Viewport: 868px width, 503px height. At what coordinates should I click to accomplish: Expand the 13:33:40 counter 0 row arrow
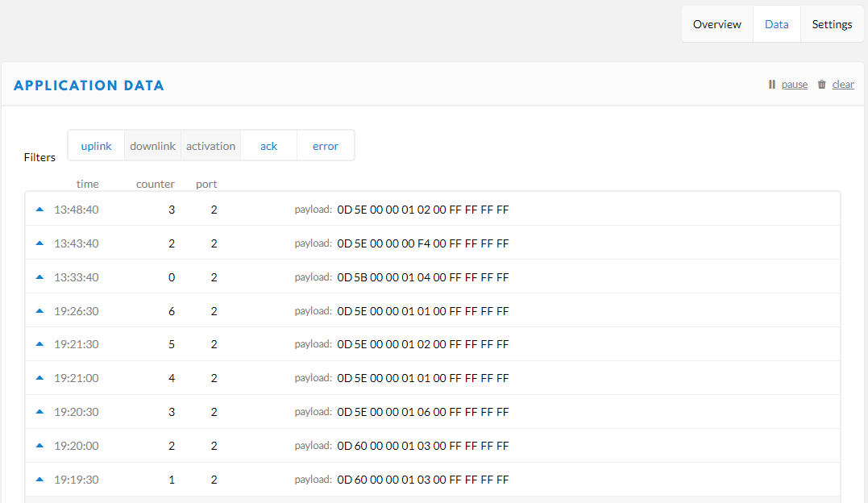point(39,277)
